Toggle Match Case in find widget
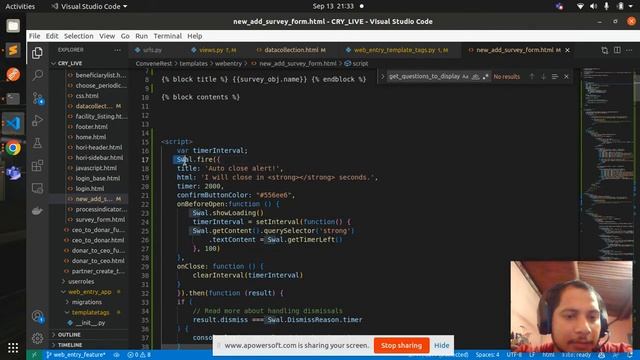Screen dimensions: 640x360 point(465,76)
